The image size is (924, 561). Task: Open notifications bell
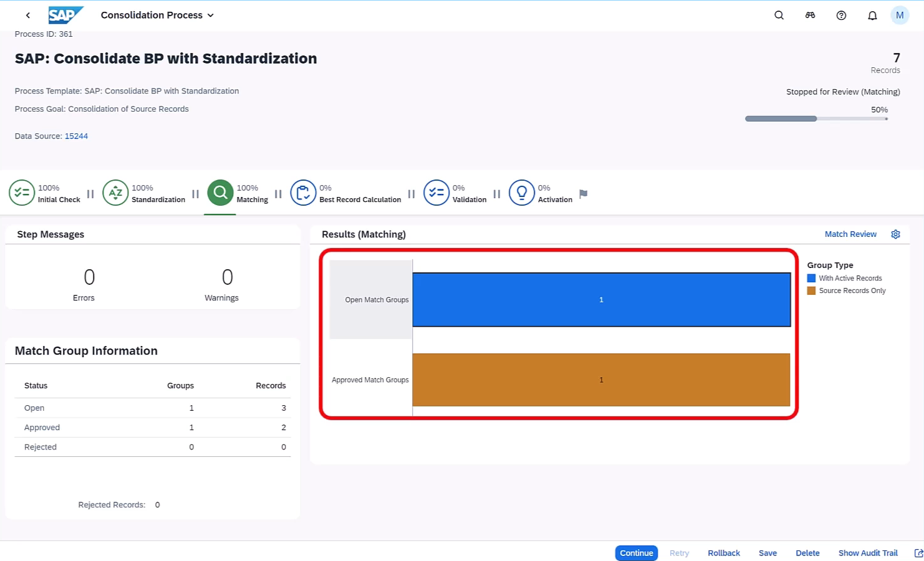click(872, 15)
